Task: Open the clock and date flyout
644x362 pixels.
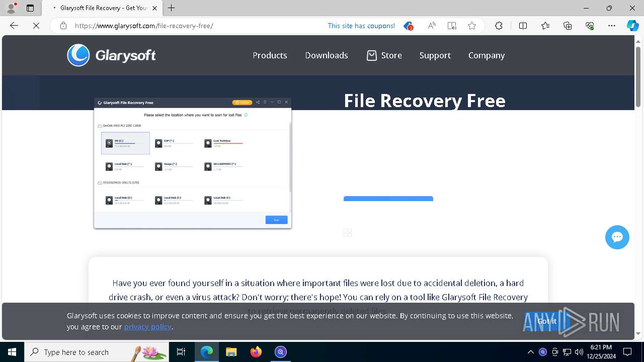Action: pos(601,352)
